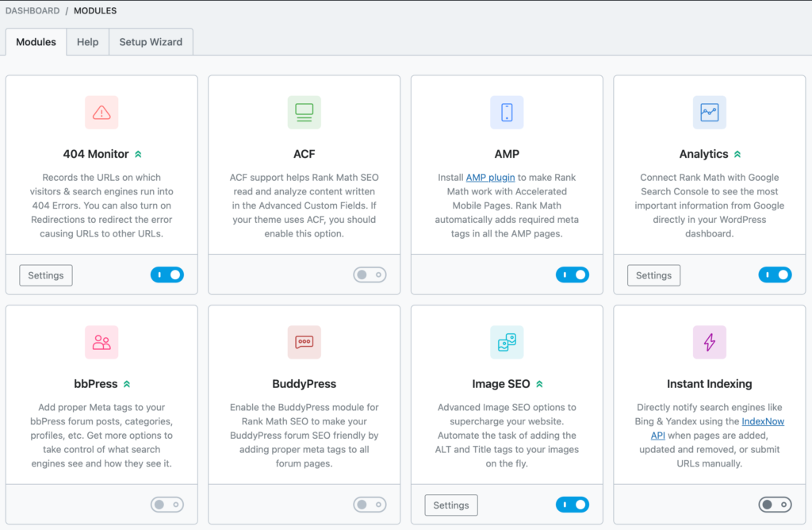Viewport: 812px width, 530px height.
Task: Click the BuddyPress module title
Action: point(304,384)
